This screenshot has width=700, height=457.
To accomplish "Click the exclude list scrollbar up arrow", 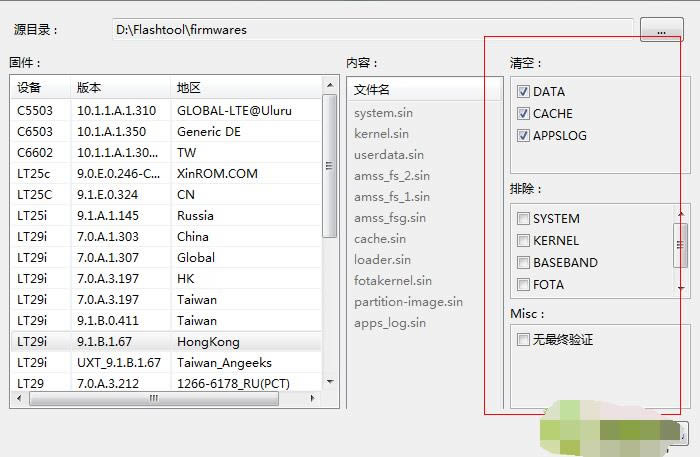I will [682, 213].
